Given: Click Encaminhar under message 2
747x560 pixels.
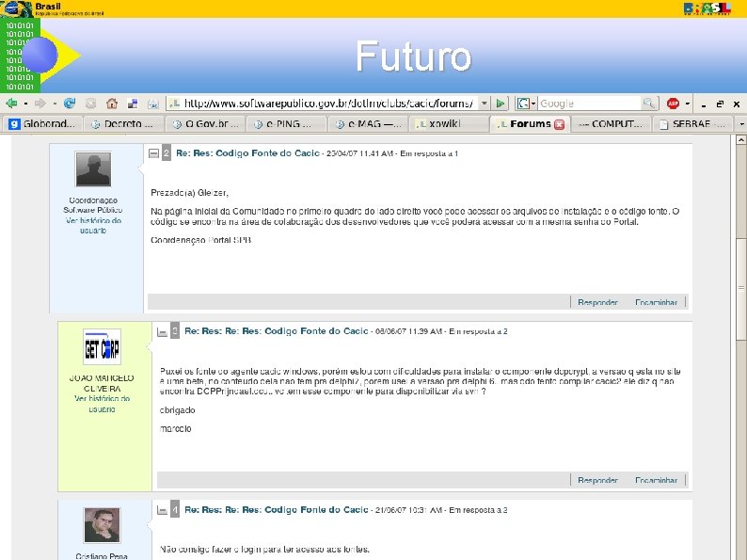Looking at the screenshot, I should [x=656, y=302].
